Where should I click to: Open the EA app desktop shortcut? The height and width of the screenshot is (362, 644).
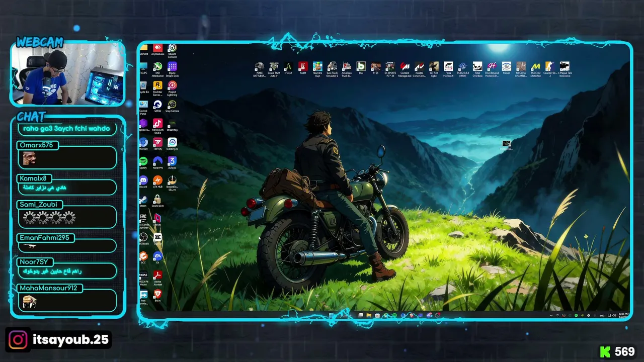pyautogui.click(x=157, y=258)
